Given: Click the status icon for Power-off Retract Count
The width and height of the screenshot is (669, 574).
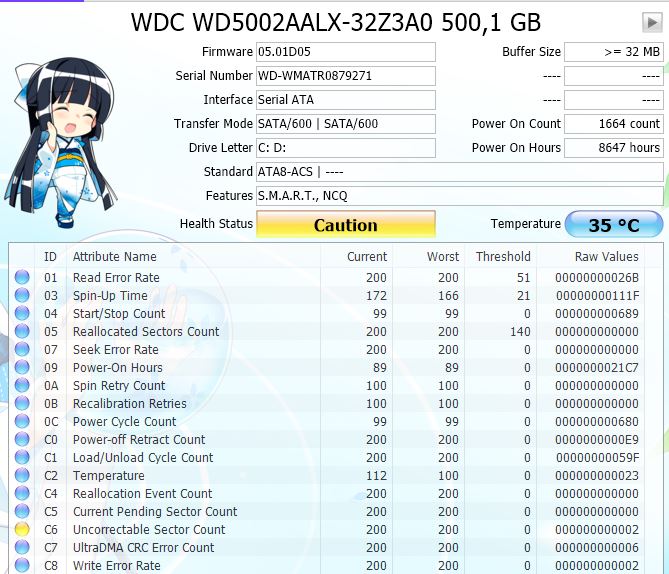Looking at the screenshot, I should pyautogui.click(x=22, y=439).
